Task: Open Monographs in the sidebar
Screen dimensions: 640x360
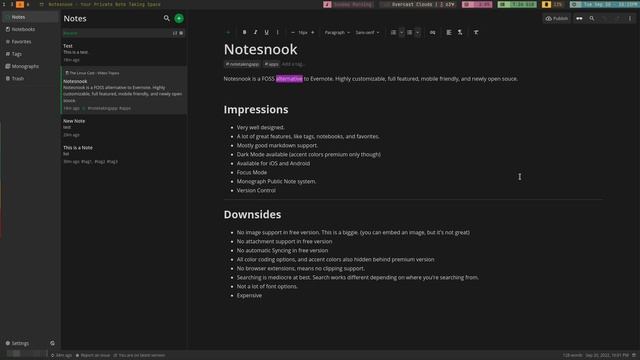Action: click(30, 66)
